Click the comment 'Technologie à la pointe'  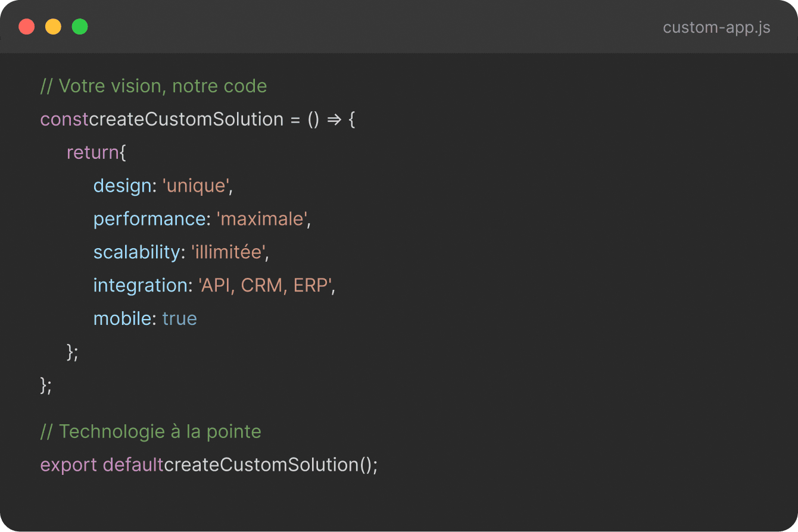pyautogui.click(x=151, y=431)
